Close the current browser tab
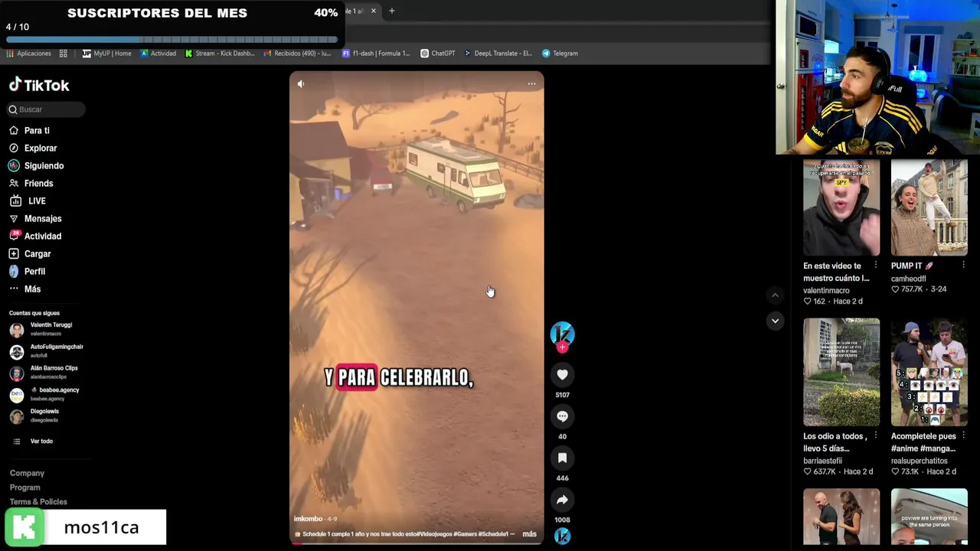Image resolution: width=980 pixels, height=551 pixels. click(x=374, y=11)
